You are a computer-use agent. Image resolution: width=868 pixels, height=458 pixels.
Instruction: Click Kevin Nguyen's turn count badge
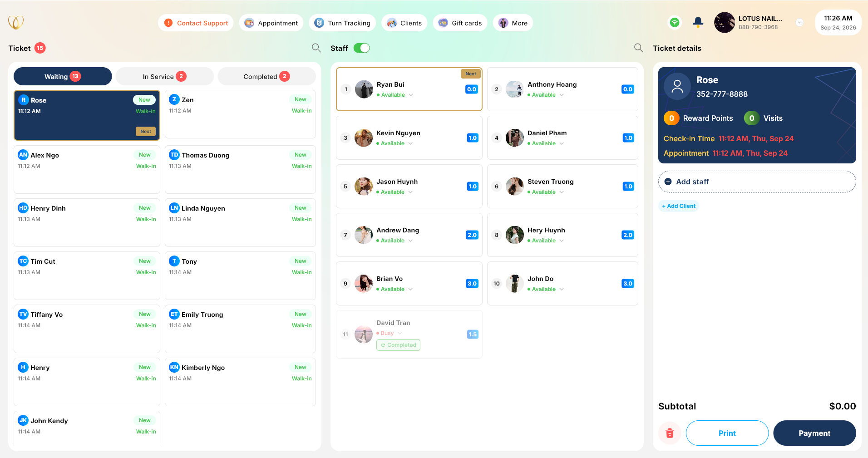[472, 138]
